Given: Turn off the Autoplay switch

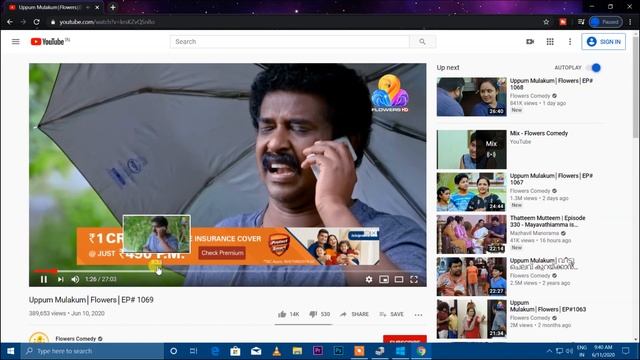Looking at the screenshot, I should tap(593, 68).
